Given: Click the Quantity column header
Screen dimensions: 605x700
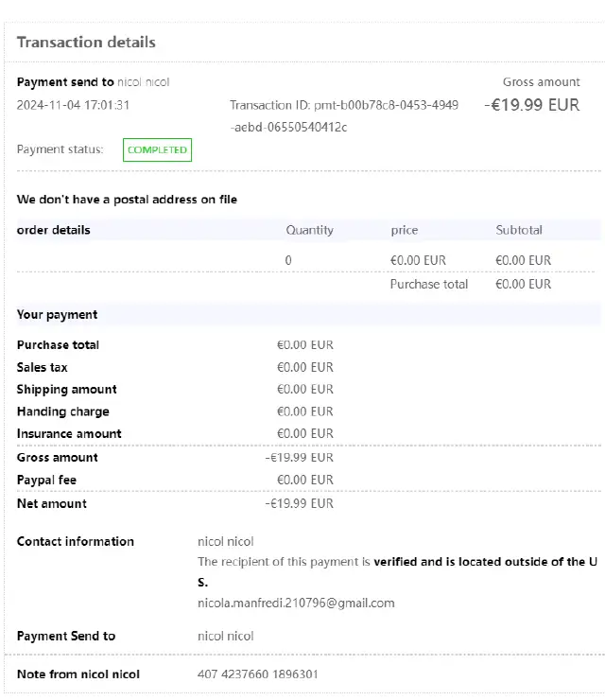Looking at the screenshot, I should tap(309, 230).
